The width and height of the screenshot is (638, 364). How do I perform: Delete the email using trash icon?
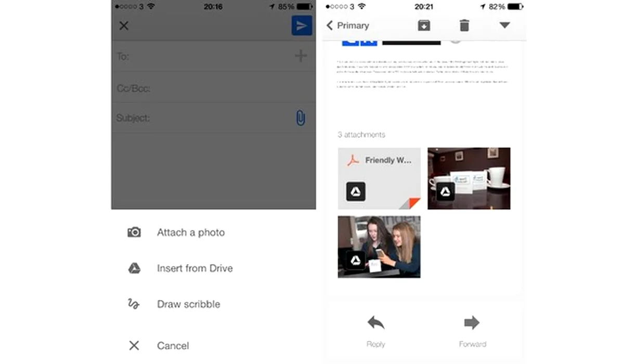coord(464,25)
